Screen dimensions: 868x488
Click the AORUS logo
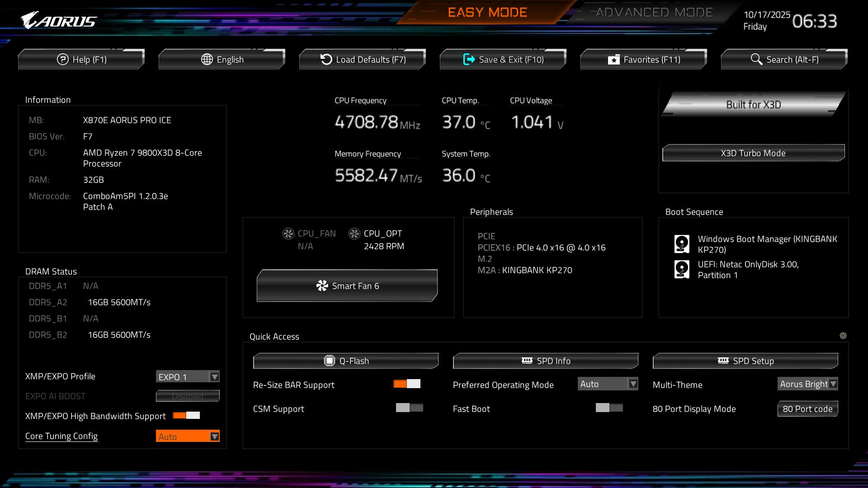pos(59,20)
